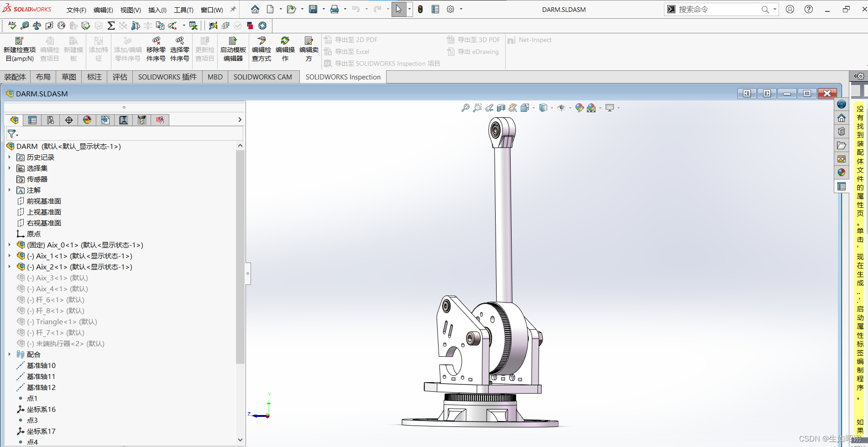The image size is (868, 447).
Task: Open dropdown arrow beside display monitor icon
Action: pos(619,108)
